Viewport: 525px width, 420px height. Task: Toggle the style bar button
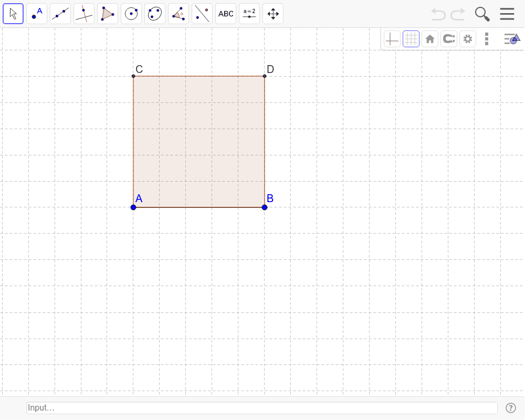click(512, 39)
